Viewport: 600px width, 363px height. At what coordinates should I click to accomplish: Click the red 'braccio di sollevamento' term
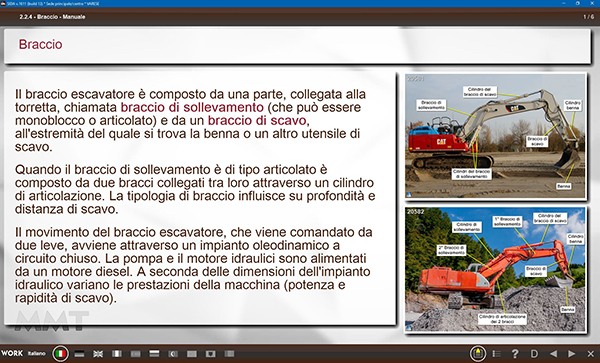click(x=192, y=107)
